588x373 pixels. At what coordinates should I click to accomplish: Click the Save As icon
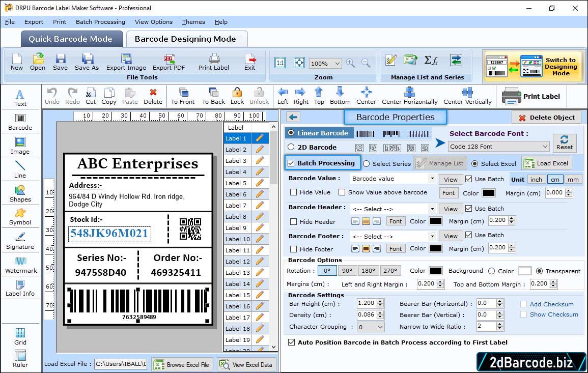click(87, 62)
